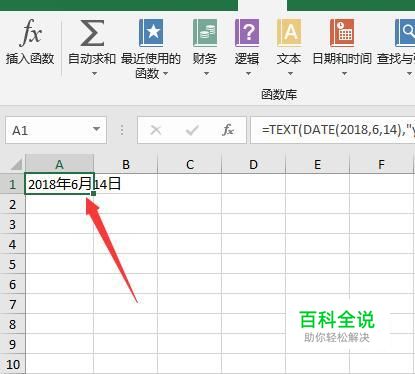This screenshot has height=374, width=415.
Task: Click cell A1 containing 2018年6月14日
Action: point(59,184)
